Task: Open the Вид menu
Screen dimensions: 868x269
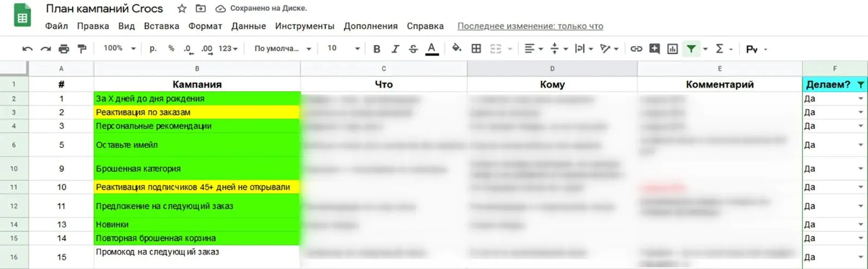Action: point(126,26)
